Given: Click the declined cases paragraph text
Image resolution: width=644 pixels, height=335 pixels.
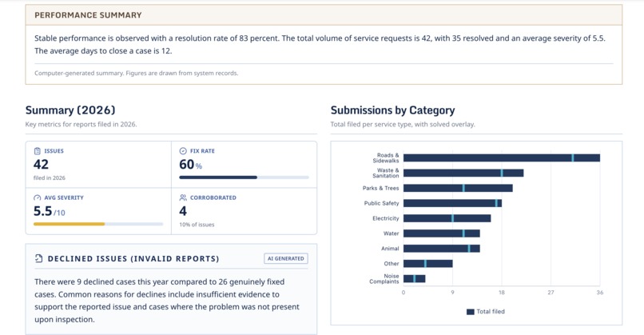Looking at the screenshot, I should (x=167, y=301).
